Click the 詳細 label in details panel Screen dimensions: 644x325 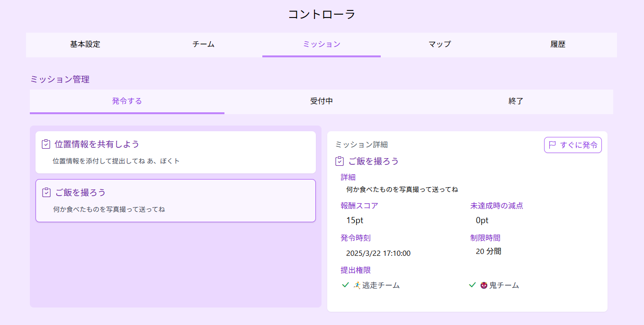click(x=348, y=177)
